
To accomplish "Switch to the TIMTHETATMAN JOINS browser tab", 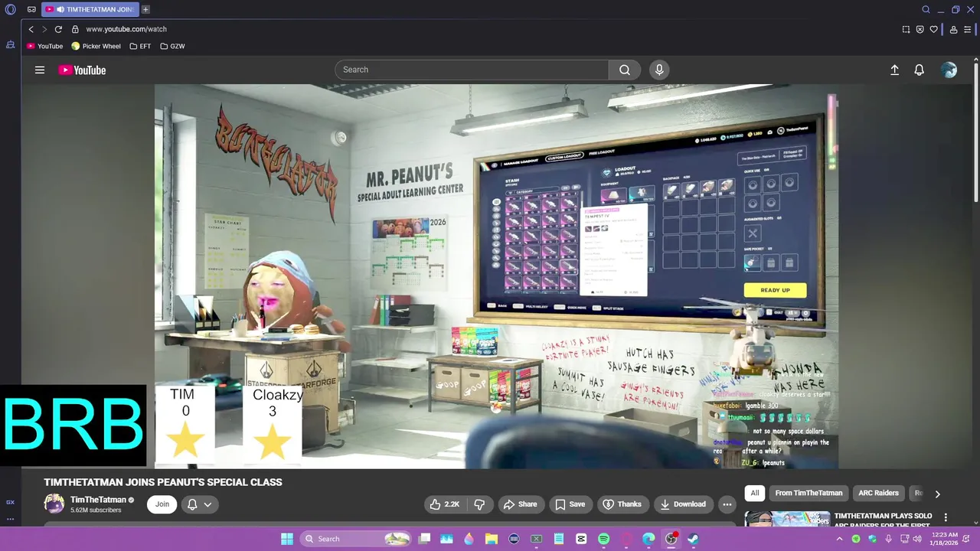I will (x=90, y=9).
